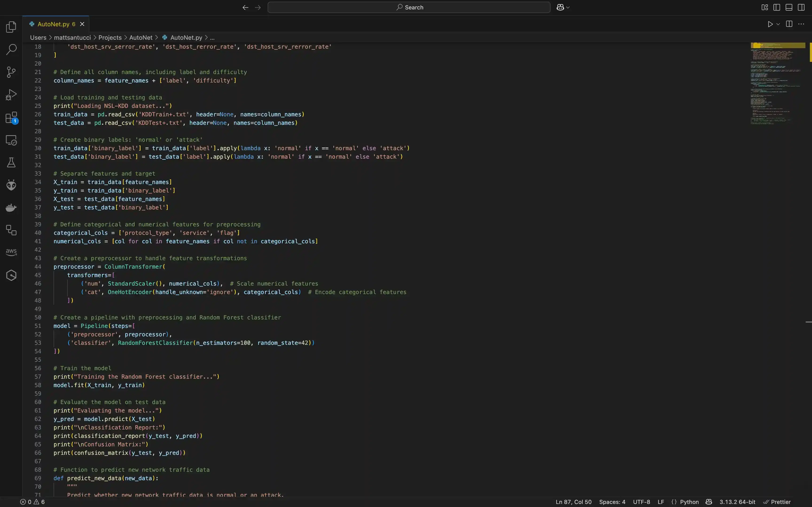
Task: Open the Copilot menu chevron
Action: click(x=568, y=7)
